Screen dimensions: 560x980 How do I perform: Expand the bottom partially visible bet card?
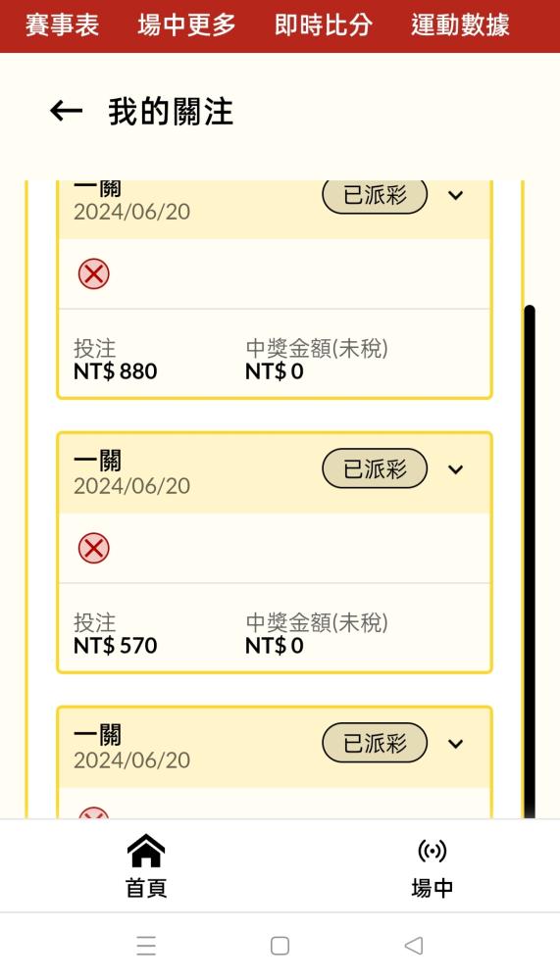(455, 743)
